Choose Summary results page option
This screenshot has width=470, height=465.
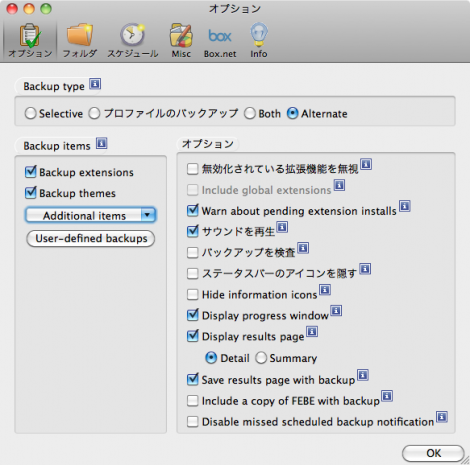pos(261,358)
